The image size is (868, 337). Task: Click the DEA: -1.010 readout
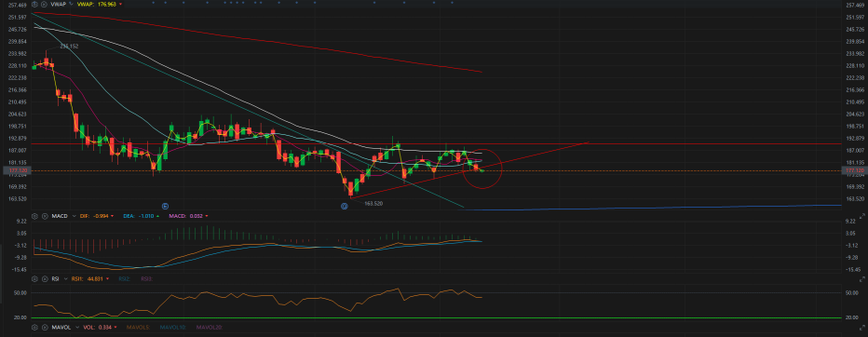139,216
